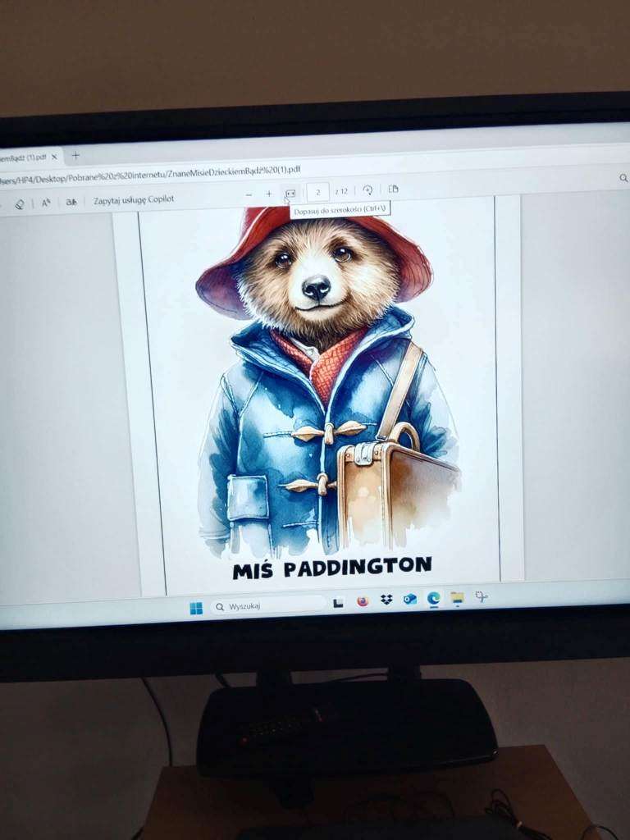The image size is (630, 840).
Task: Open a new browser tab
Action: tap(75, 155)
